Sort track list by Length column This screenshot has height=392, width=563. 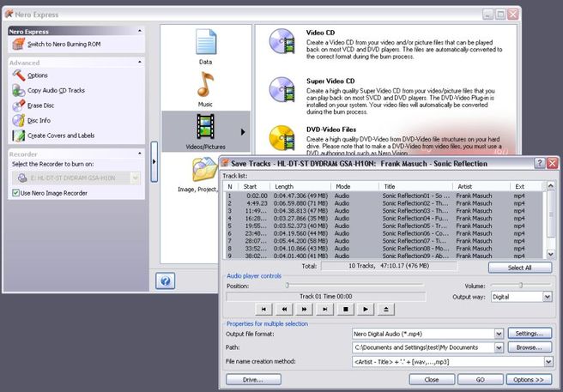[x=300, y=186]
